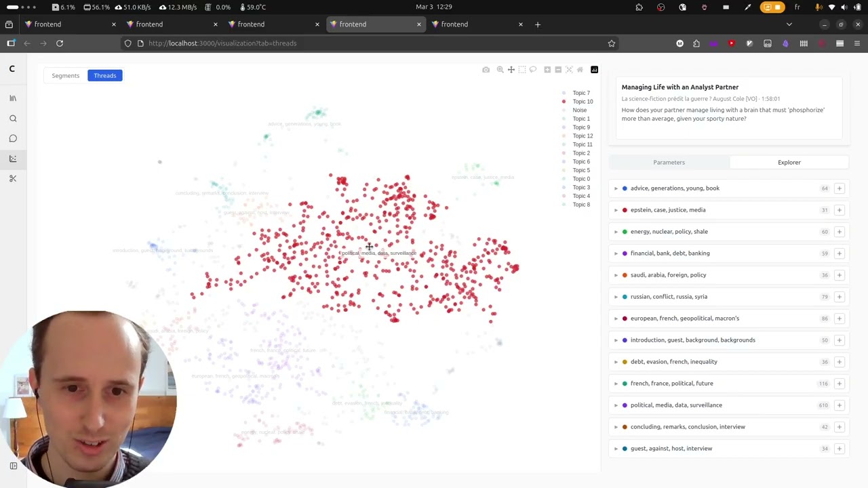Toggle Topic 6 in plot legend

tap(576, 161)
